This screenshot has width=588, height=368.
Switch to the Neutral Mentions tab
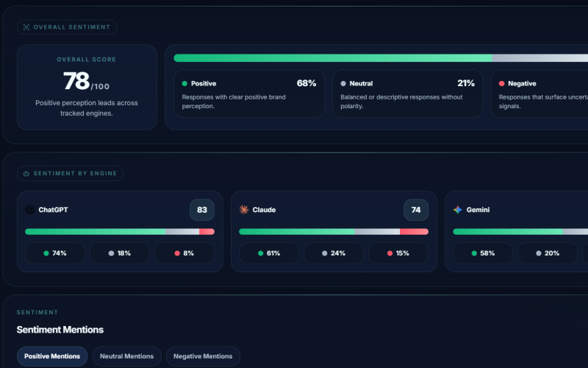(x=126, y=356)
